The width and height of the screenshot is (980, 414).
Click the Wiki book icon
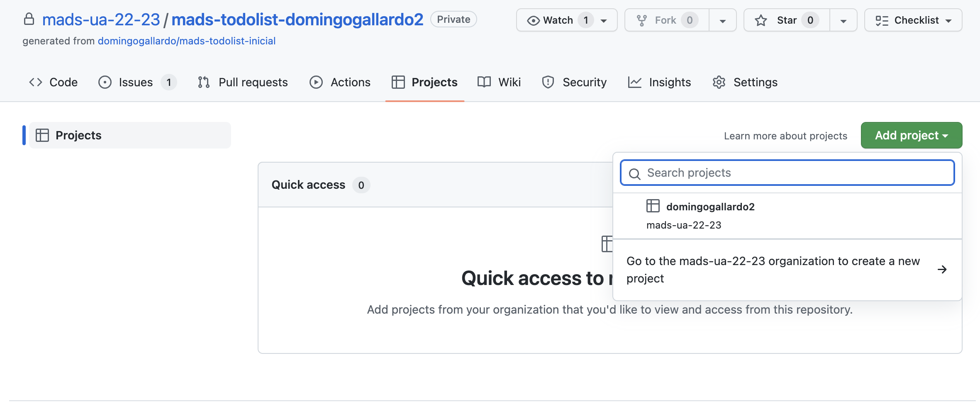pos(484,82)
